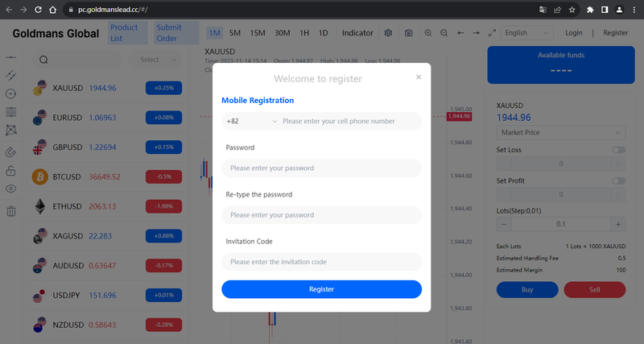Open the +82 country code dropdown
This screenshot has height=344, width=644.
[251, 121]
